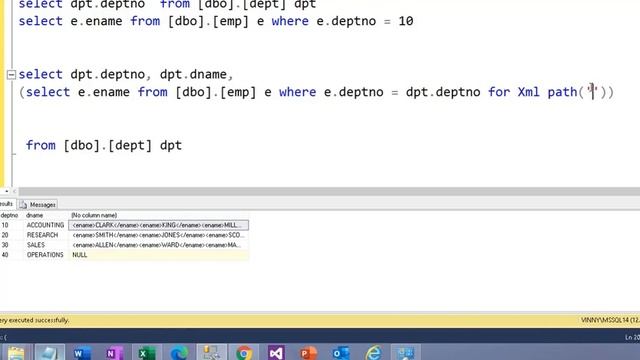Open Visual Studio from the taskbar
Image resolution: width=640 pixels, height=360 pixels.
coord(276,352)
